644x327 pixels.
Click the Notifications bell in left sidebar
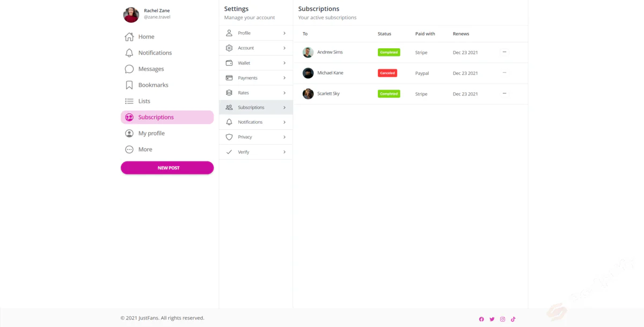129,53
